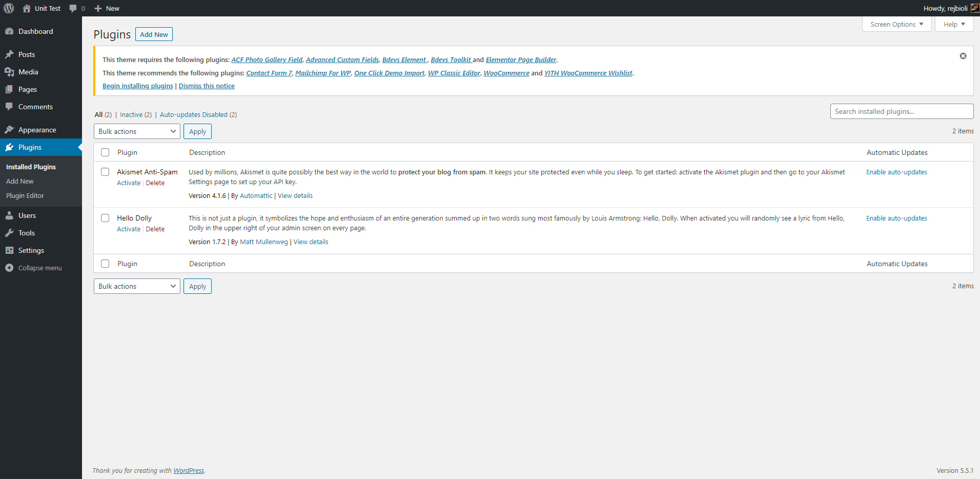Open Plugin Editor submenu item
Viewport: 980px width, 479px height.
(x=25, y=195)
